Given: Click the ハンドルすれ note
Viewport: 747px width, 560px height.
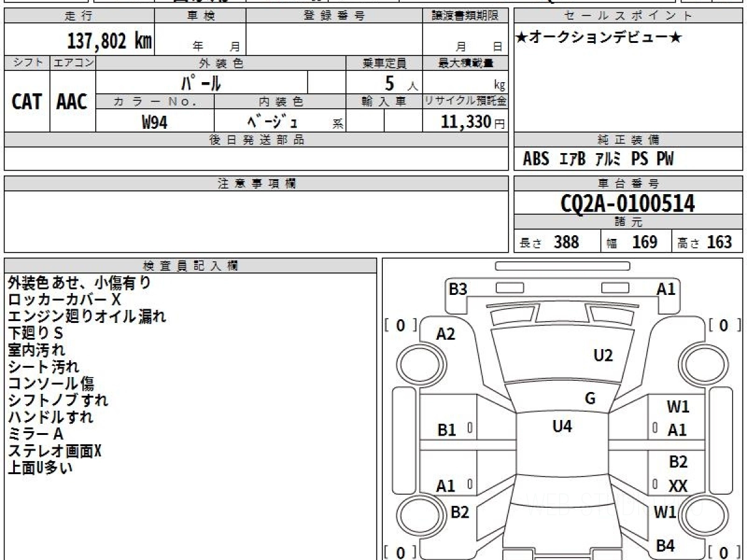Looking at the screenshot, I should click(50, 417).
